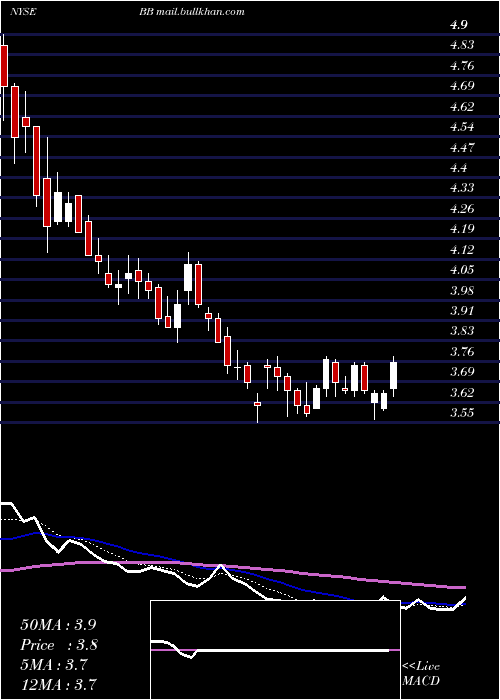The width and height of the screenshot is (500, 700).
Task: Click the BB mail.bullkhan.com title text
Action: tap(192, 12)
